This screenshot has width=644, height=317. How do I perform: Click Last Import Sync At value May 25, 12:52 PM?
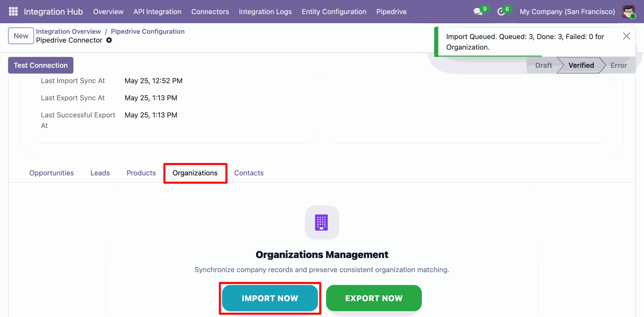coord(154,81)
